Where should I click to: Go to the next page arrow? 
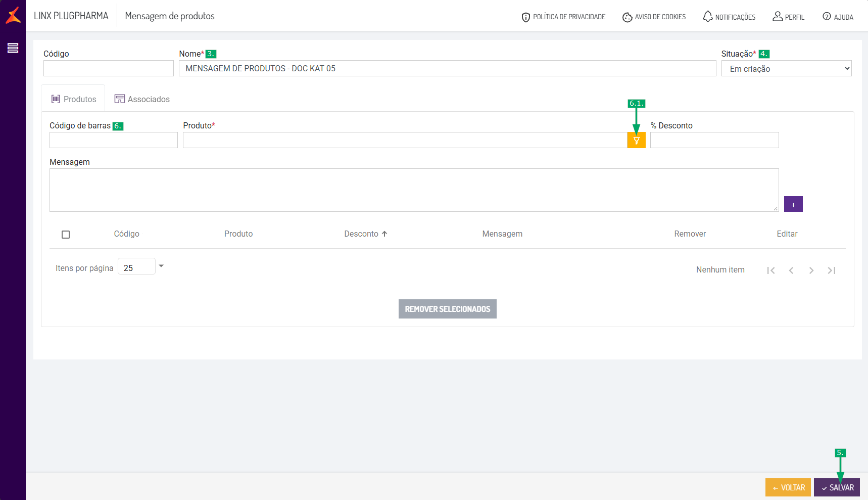click(x=811, y=270)
